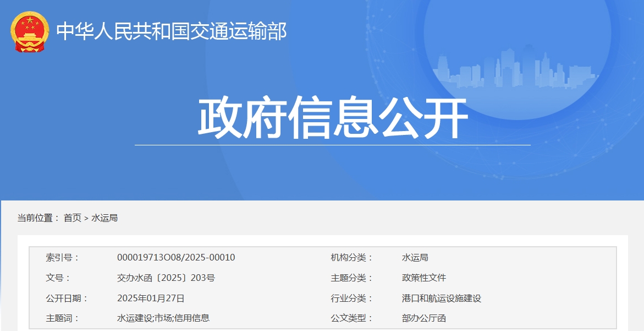
Task: Open the 中华人民共和国交通运输部 site title
Action: (172, 31)
